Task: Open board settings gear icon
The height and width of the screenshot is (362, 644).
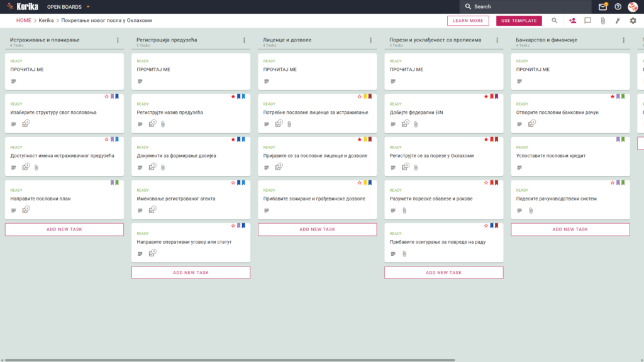Action: (633, 21)
